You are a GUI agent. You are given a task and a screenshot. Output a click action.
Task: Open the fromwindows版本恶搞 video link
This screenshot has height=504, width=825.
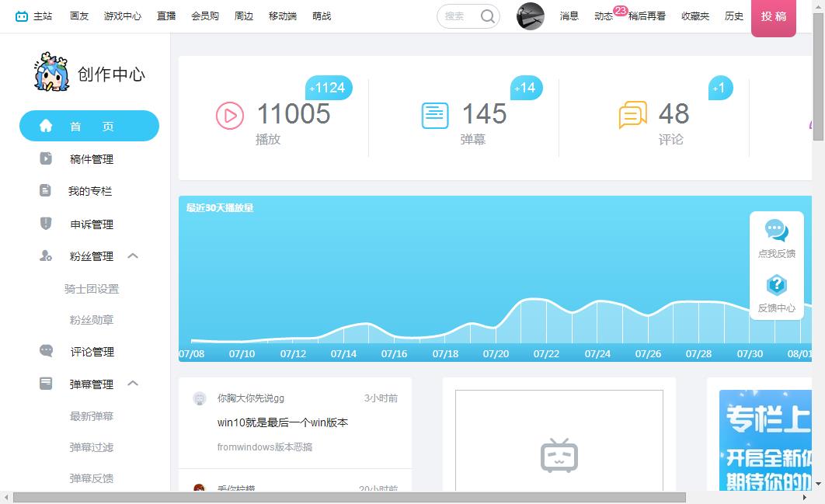265,447
